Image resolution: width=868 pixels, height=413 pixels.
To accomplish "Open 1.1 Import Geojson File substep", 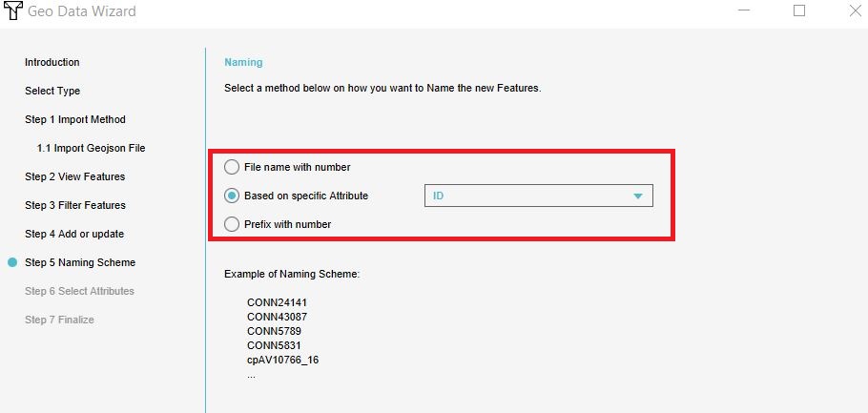I will coord(91,148).
